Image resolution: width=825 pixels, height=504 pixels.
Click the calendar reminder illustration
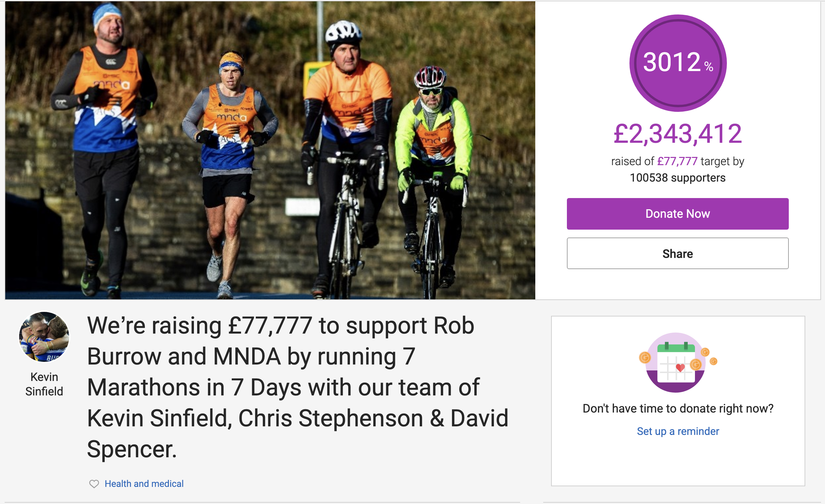tap(676, 363)
